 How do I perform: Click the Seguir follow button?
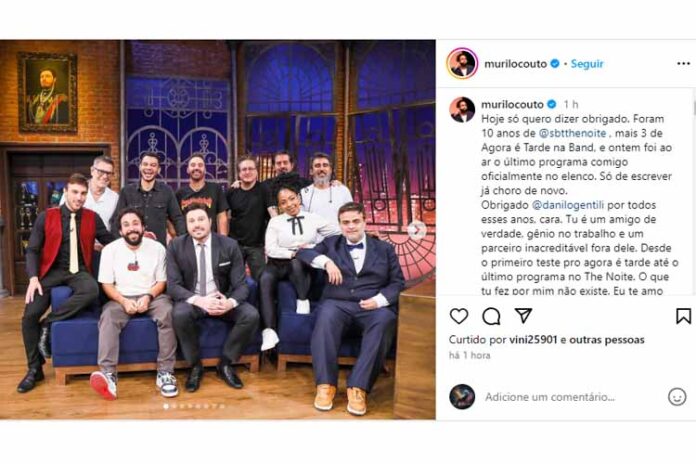[x=587, y=64]
